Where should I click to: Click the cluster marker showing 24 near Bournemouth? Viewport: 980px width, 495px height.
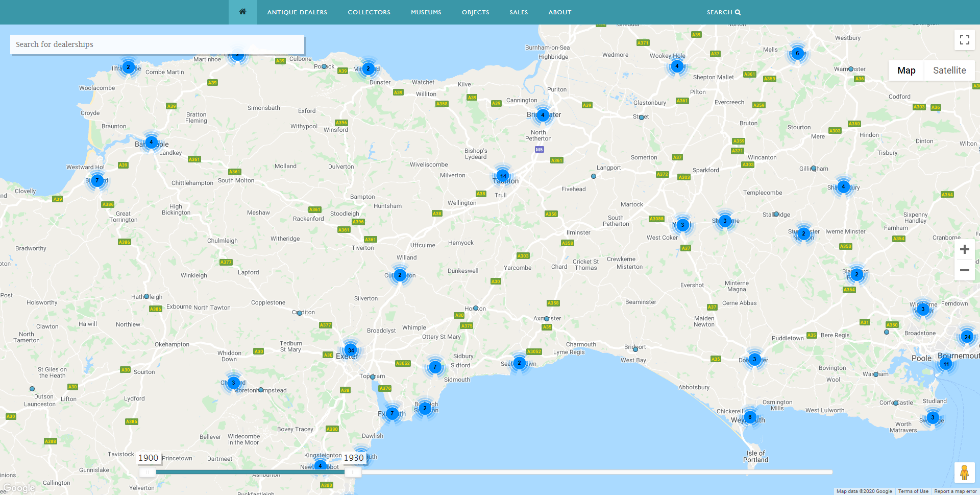coord(967,337)
